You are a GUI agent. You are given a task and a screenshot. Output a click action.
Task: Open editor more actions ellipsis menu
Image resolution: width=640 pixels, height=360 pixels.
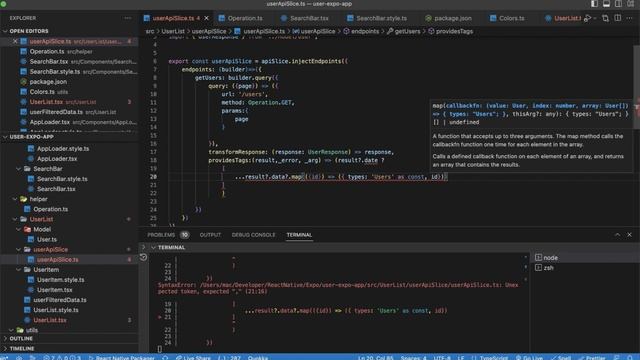pyautogui.click(x=630, y=18)
